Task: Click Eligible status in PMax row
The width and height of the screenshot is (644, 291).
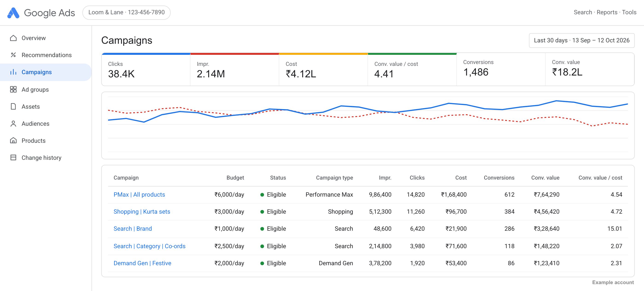Action: pyautogui.click(x=273, y=195)
